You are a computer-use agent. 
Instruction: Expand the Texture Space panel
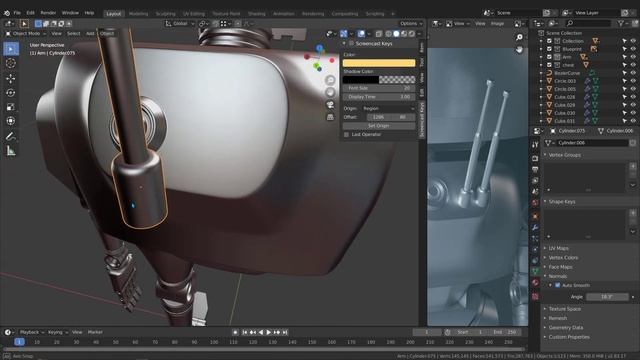(x=564, y=309)
